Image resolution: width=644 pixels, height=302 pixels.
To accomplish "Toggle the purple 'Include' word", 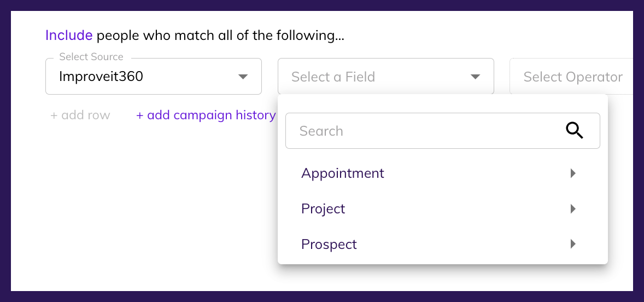I will pyautogui.click(x=69, y=36).
